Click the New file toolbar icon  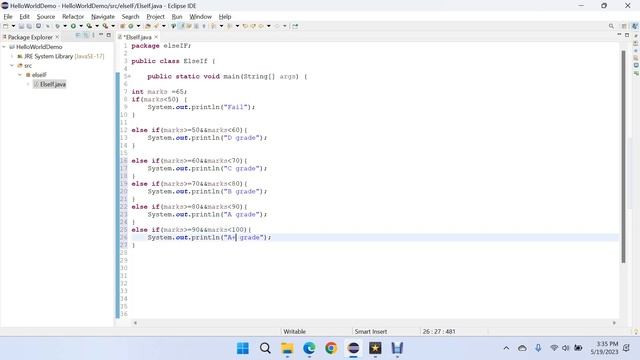click(6, 26)
